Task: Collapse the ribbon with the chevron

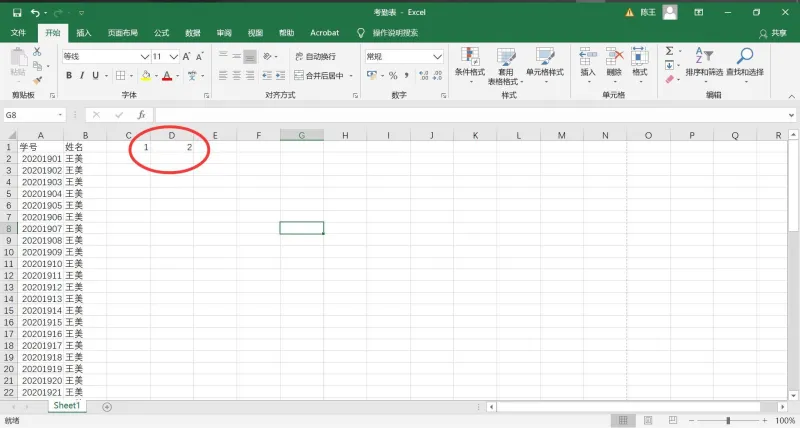Action: [791, 96]
